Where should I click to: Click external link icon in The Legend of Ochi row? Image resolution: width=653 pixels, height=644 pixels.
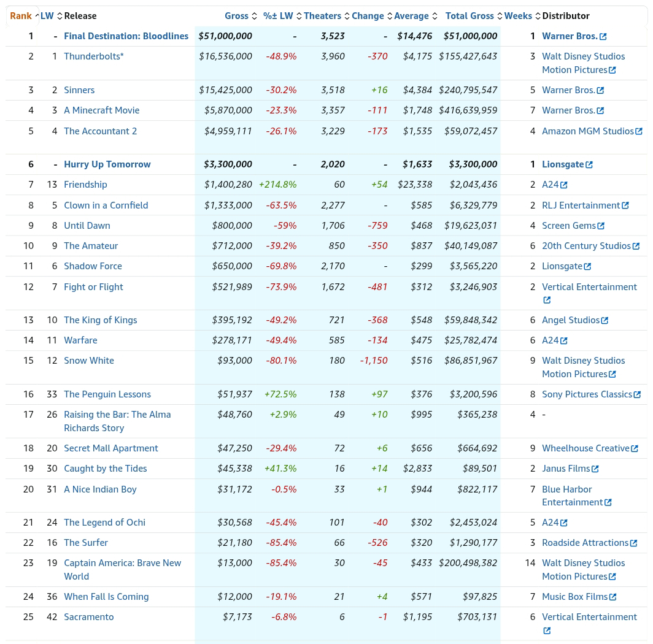coord(563,523)
